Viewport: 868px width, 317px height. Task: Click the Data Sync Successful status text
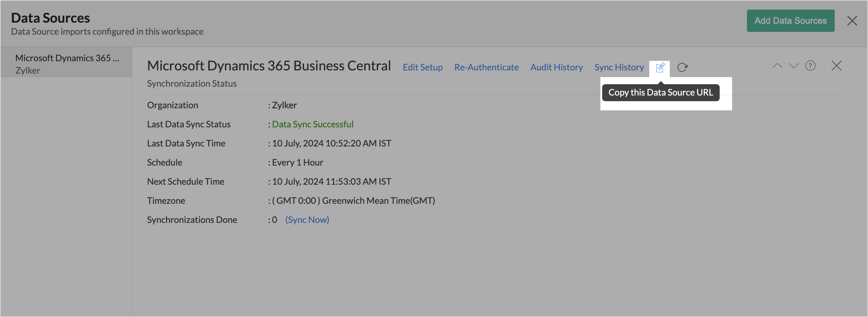coord(313,124)
